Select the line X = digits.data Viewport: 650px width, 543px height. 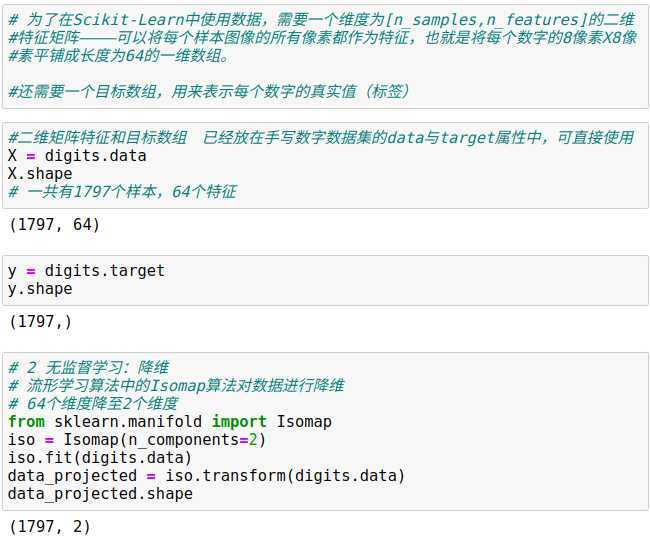tap(77, 156)
